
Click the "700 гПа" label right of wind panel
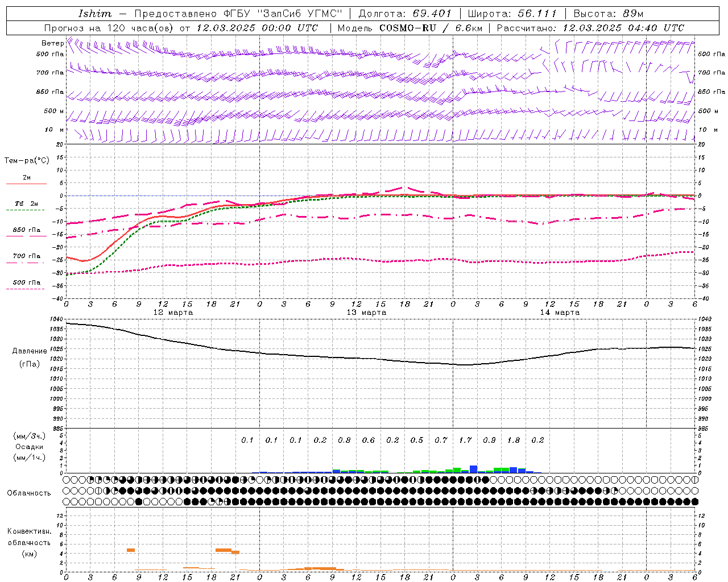point(712,73)
